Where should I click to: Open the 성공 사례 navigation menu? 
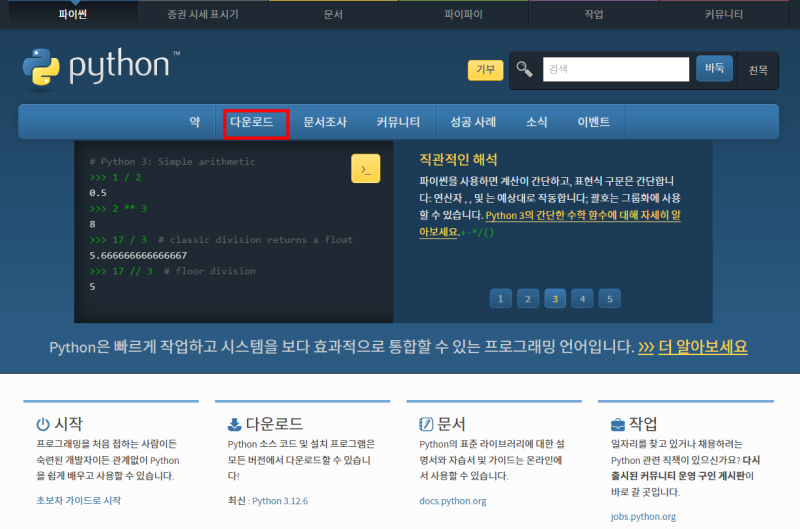[x=473, y=122]
